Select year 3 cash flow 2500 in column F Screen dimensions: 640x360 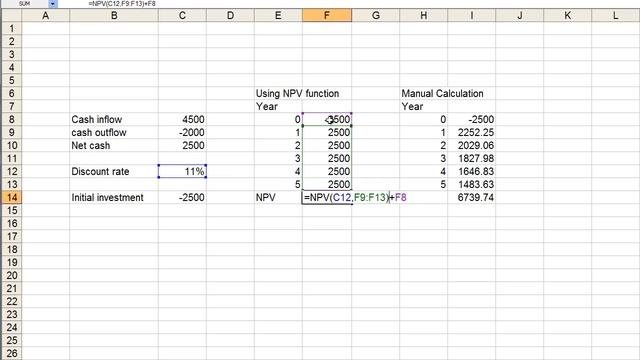(x=327, y=159)
